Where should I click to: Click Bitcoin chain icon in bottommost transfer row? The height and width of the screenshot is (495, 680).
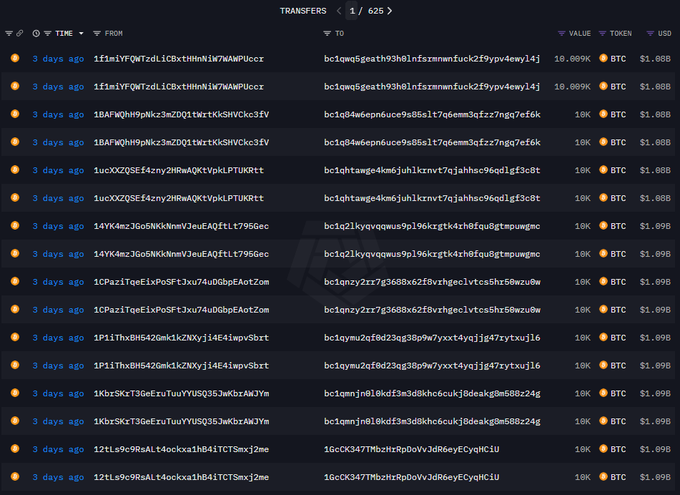tap(15, 476)
